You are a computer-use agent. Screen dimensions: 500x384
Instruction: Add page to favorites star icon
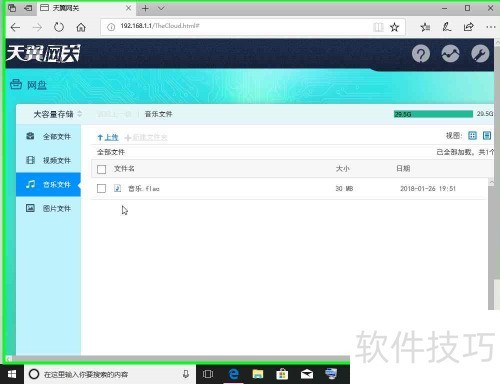coord(394,27)
